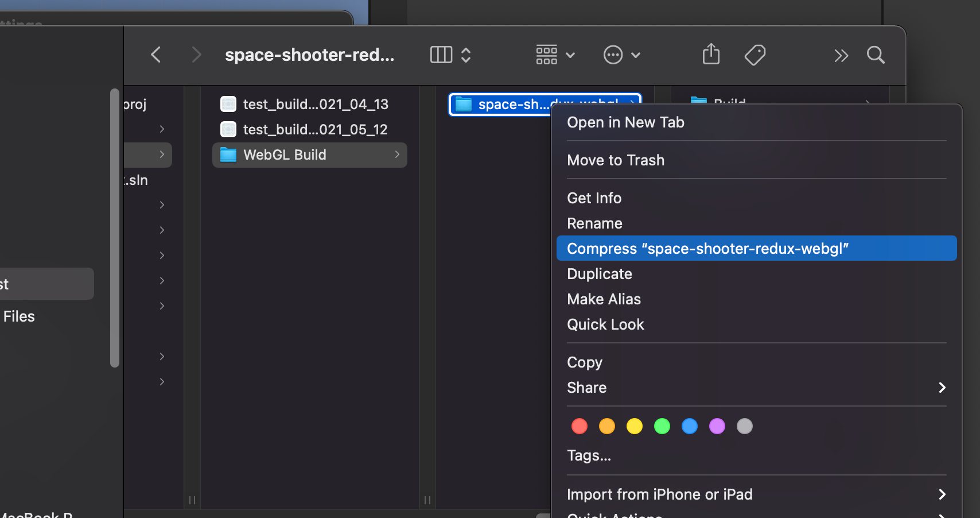Click the WebGL Build folder icon

click(x=228, y=154)
